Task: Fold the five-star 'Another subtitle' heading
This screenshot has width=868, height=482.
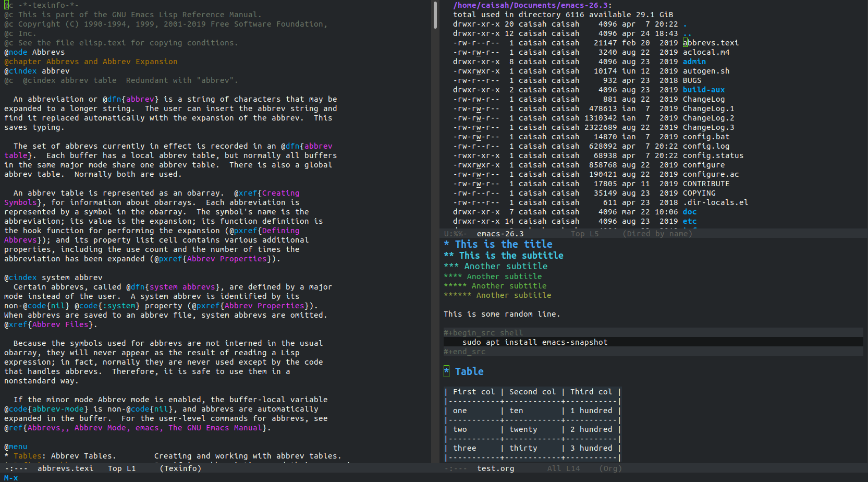Action: point(495,286)
